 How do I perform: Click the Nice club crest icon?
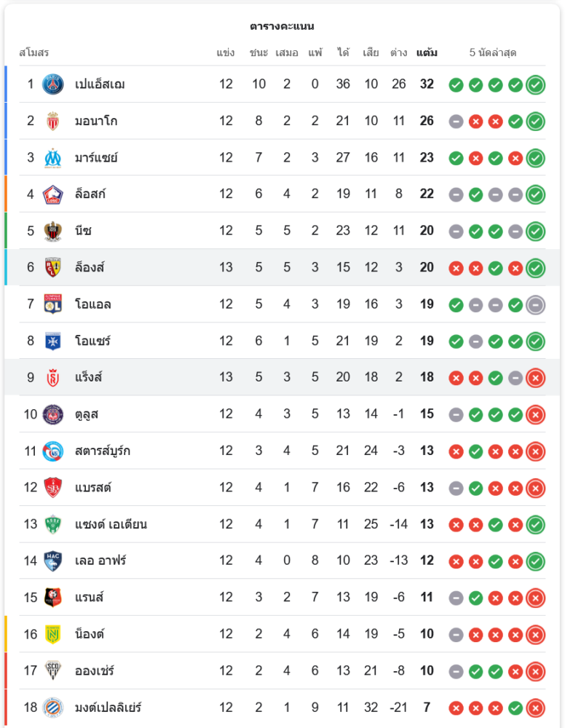(52, 231)
